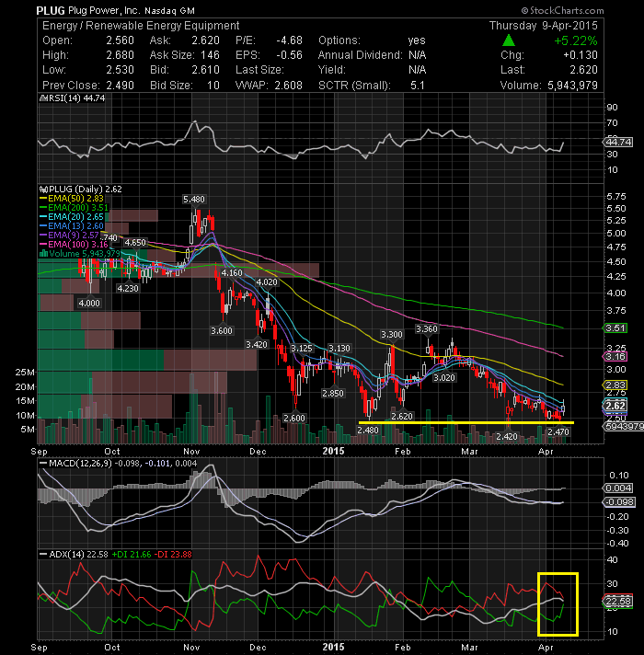Click the Volume value 5,943,979 in header
The image size is (644, 655).
coord(572,86)
